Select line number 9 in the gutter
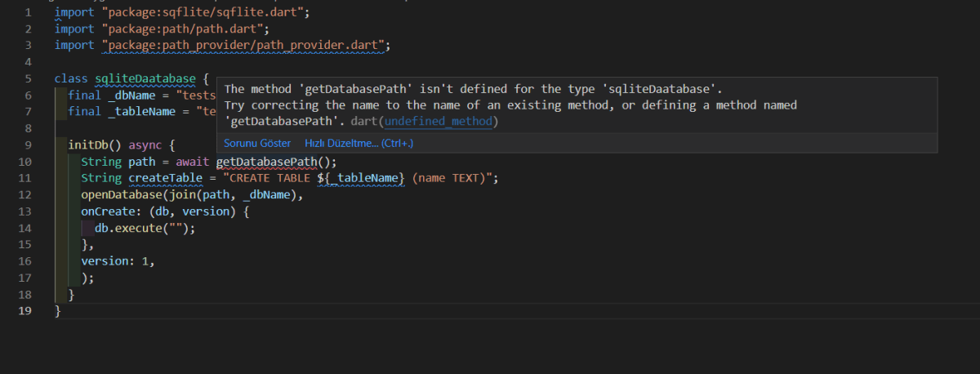Image resolution: width=980 pixels, height=374 pixels. click(x=29, y=145)
